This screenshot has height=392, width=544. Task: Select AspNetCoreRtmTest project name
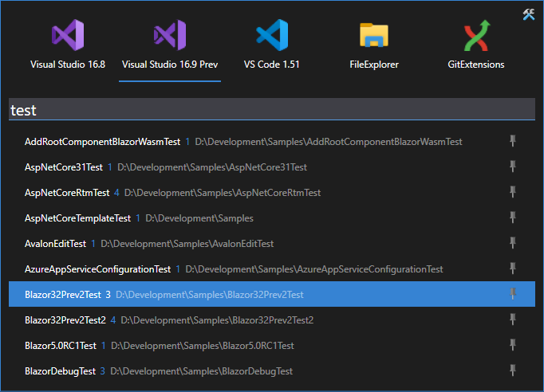(67, 193)
